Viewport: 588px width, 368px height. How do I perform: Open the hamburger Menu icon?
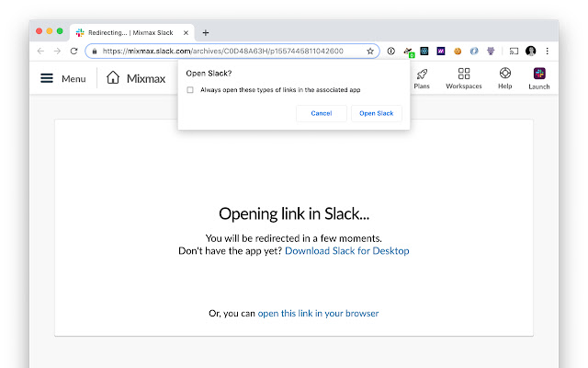pos(47,78)
